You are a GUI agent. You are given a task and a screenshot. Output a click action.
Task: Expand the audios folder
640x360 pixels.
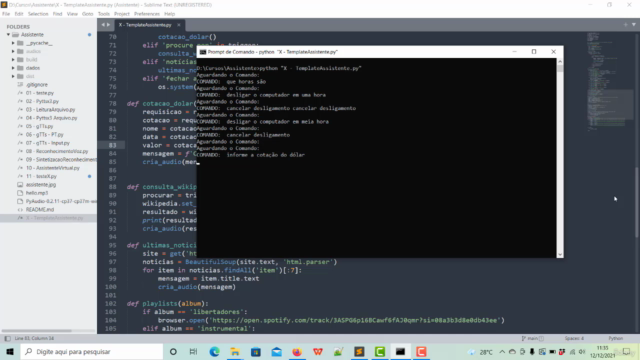[x=13, y=51]
